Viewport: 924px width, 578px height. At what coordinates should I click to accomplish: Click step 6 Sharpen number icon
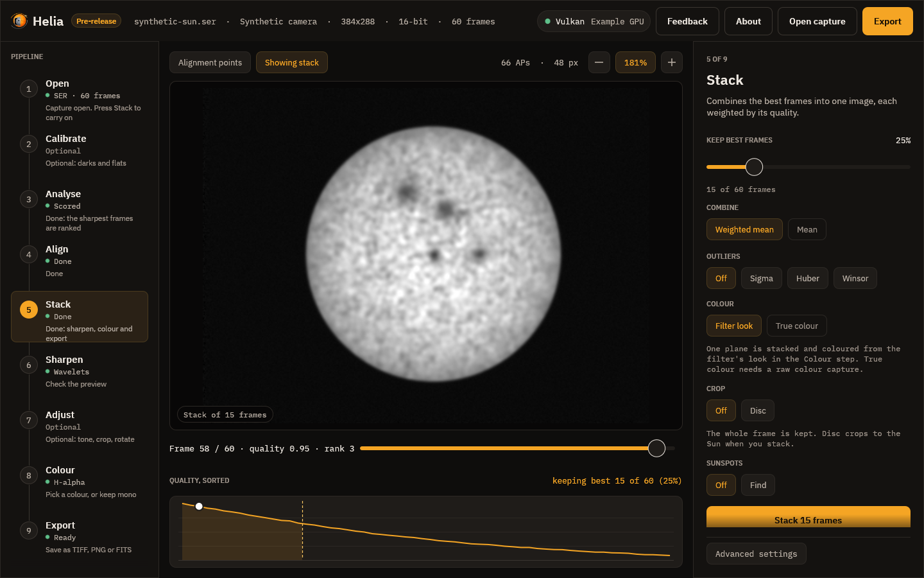point(28,365)
